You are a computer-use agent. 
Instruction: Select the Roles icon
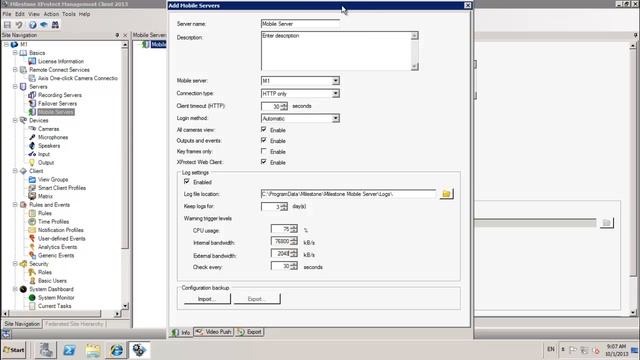click(x=32, y=272)
